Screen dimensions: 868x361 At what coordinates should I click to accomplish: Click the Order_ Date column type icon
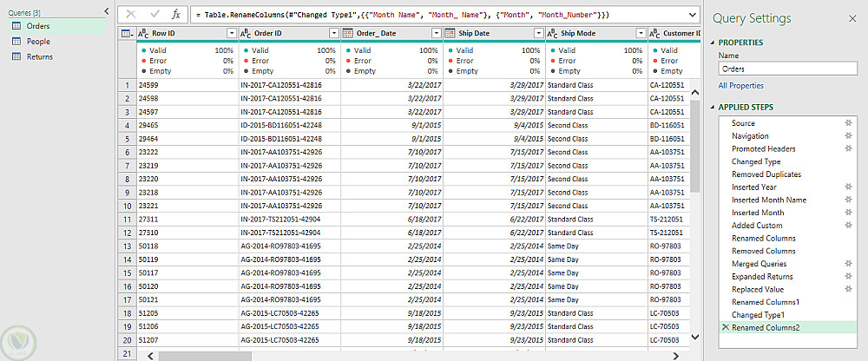pos(348,33)
